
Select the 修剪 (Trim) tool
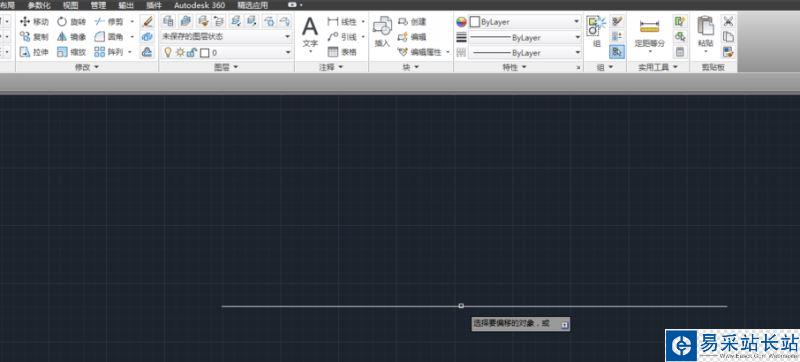point(109,22)
